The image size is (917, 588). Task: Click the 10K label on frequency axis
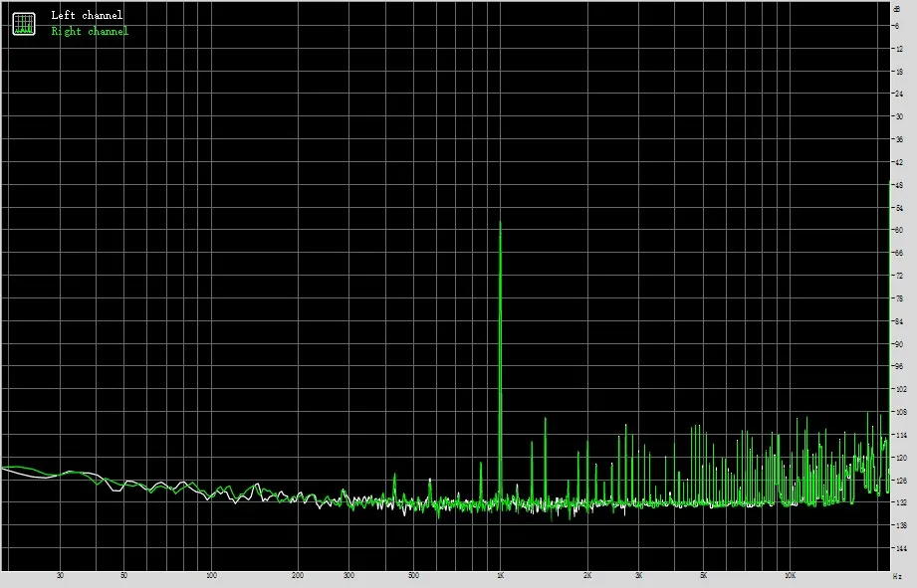pyautogui.click(x=791, y=576)
